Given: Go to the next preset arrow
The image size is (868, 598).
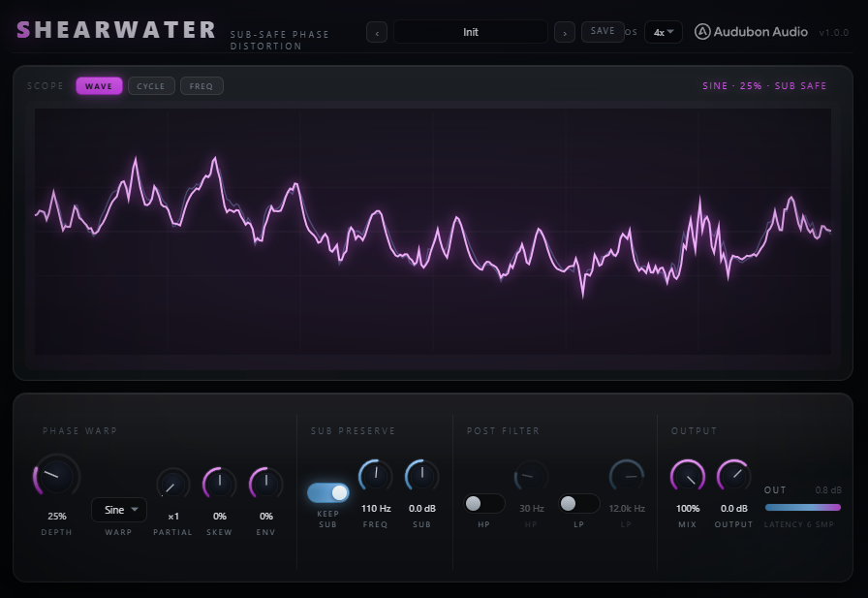Looking at the screenshot, I should pyautogui.click(x=564, y=33).
